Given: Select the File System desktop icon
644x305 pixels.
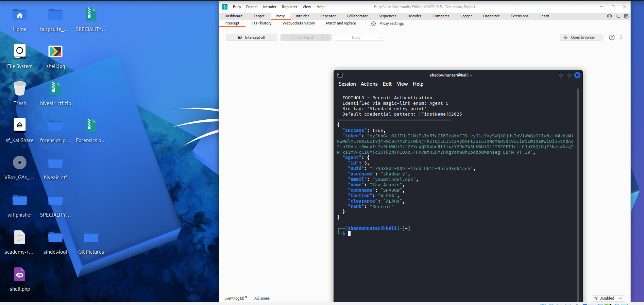Looking at the screenshot, I should [x=20, y=52].
